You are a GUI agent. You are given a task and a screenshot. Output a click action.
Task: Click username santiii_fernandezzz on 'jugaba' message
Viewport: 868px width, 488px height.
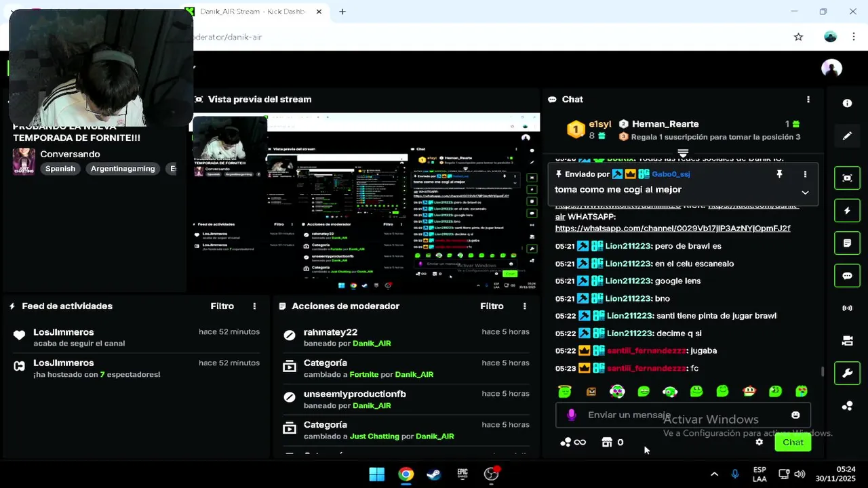click(x=646, y=350)
